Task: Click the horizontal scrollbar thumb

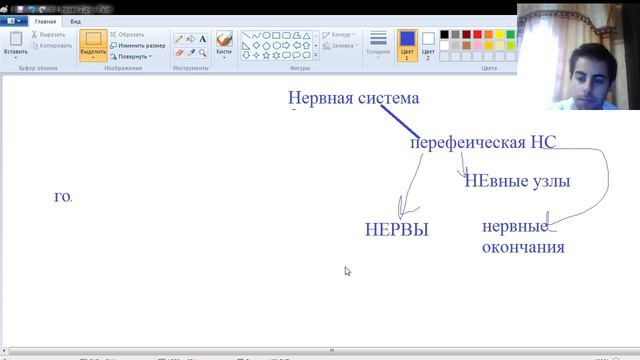Action: pos(332,351)
